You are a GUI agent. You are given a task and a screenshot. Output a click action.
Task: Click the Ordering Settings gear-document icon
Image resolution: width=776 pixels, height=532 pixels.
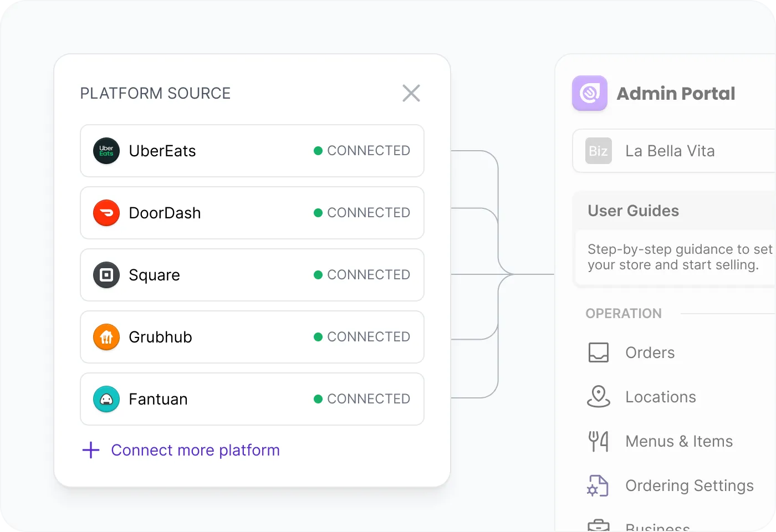(598, 485)
